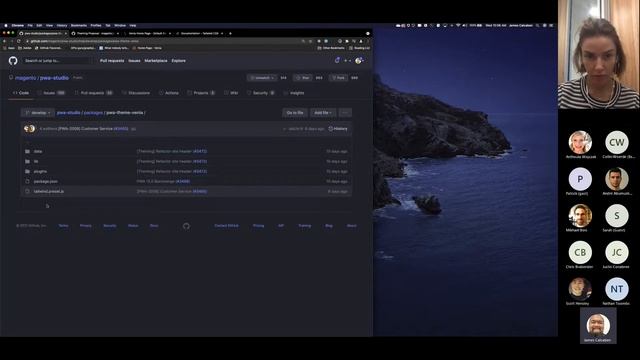640x360 pixels.
Task: Switch to the Actions tab
Action: click(169, 93)
